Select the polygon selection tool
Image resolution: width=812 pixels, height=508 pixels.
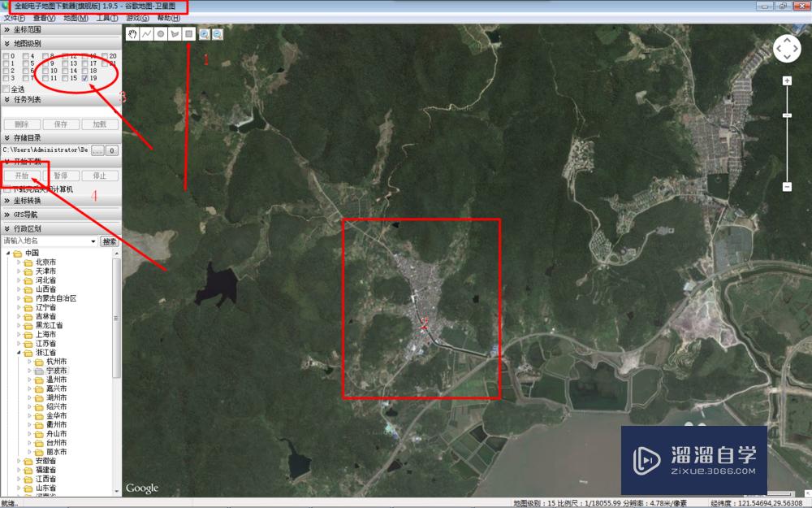(175, 33)
